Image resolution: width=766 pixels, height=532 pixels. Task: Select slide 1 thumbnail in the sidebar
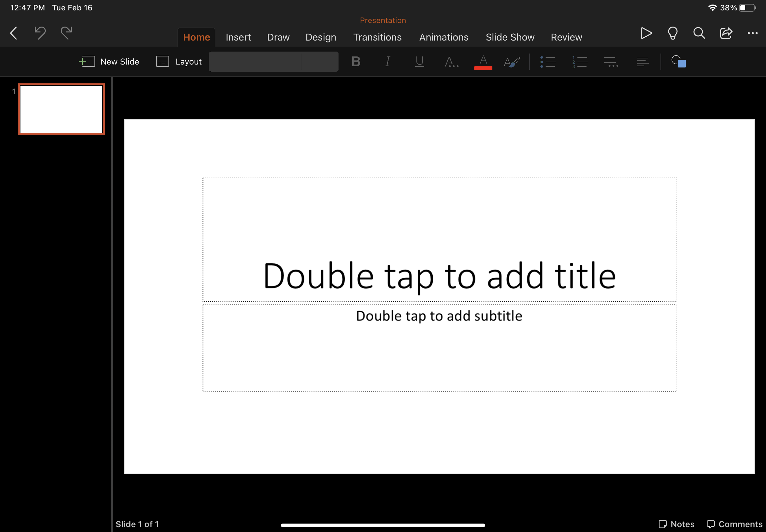(x=61, y=109)
